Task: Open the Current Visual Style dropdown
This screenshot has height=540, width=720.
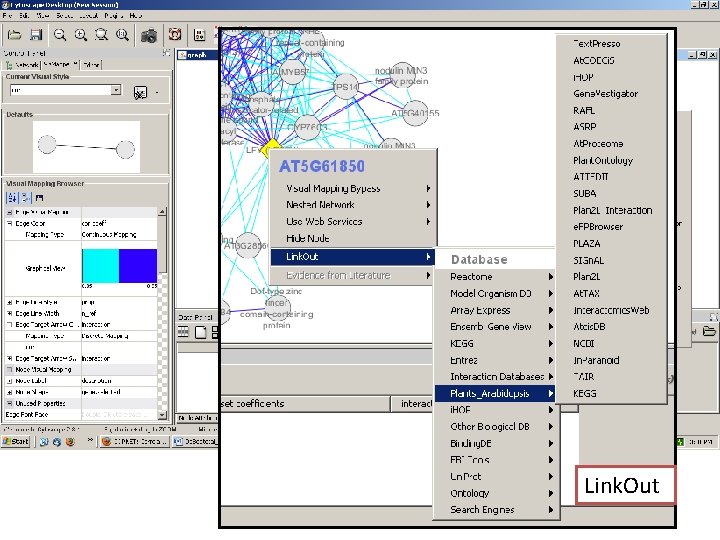Action: pos(116,90)
